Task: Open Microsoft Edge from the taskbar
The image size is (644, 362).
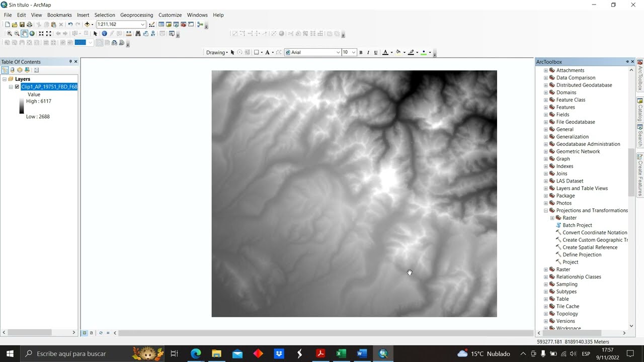Action: click(196, 353)
